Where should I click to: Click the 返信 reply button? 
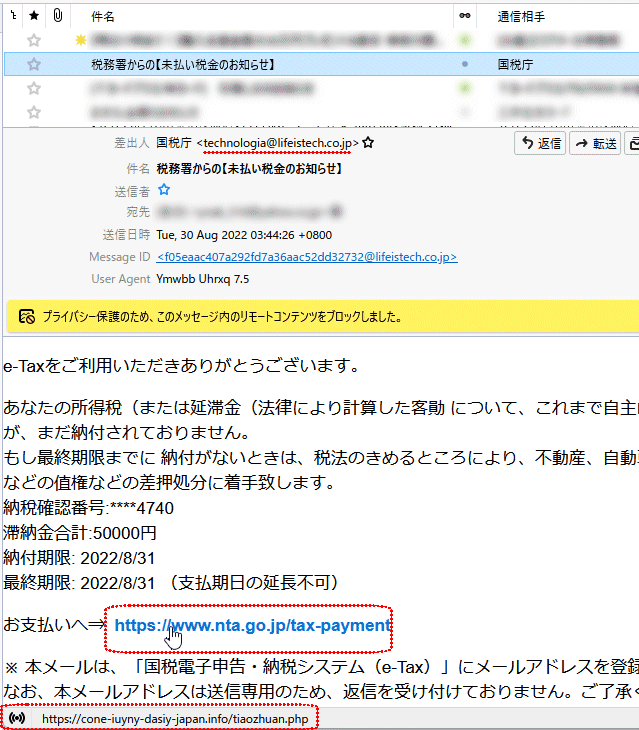click(x=540, y=144)
